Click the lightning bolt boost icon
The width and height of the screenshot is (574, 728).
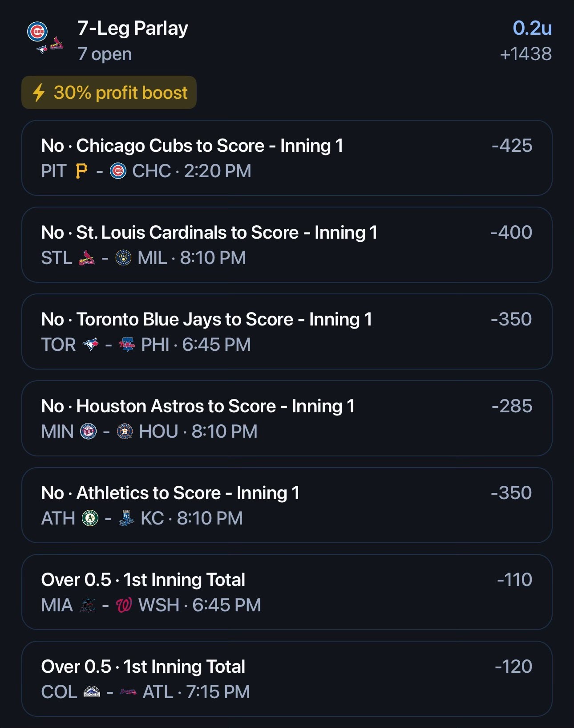pos(39,93)
